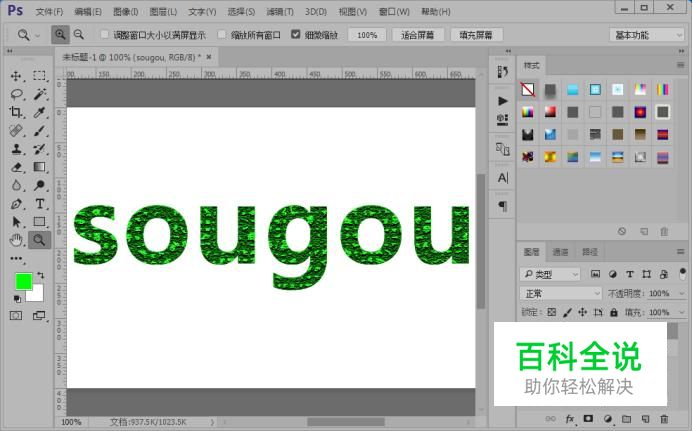Select the Lasso tool
Screen dimensions: 692x431
click(16, 94)
